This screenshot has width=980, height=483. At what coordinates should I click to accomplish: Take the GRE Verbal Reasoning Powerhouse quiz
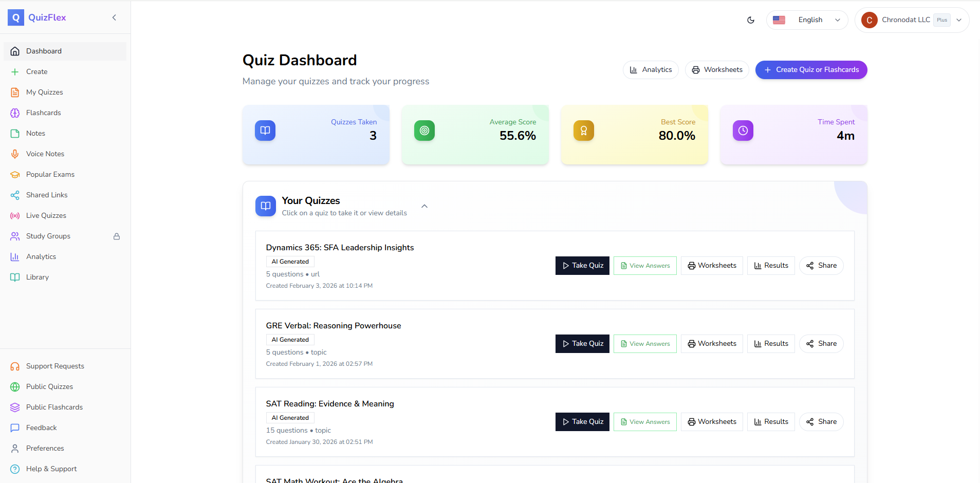point(582,343)
